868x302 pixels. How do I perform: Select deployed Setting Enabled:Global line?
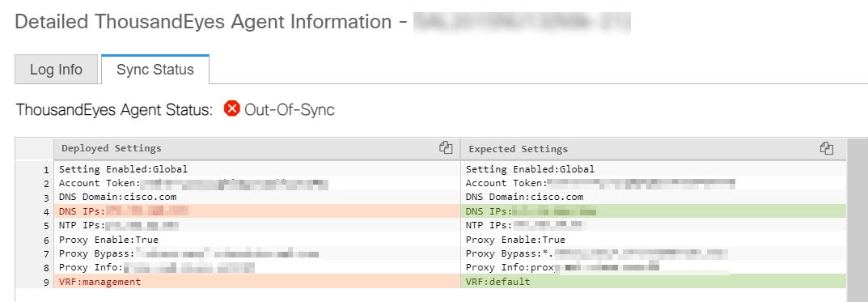[x=257, y=169]
